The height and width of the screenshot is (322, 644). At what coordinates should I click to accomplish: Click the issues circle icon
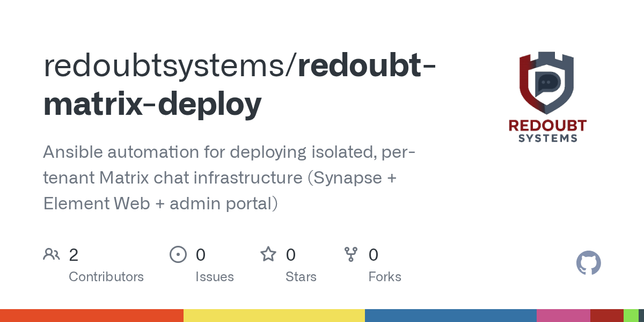(x=178, y=254)
